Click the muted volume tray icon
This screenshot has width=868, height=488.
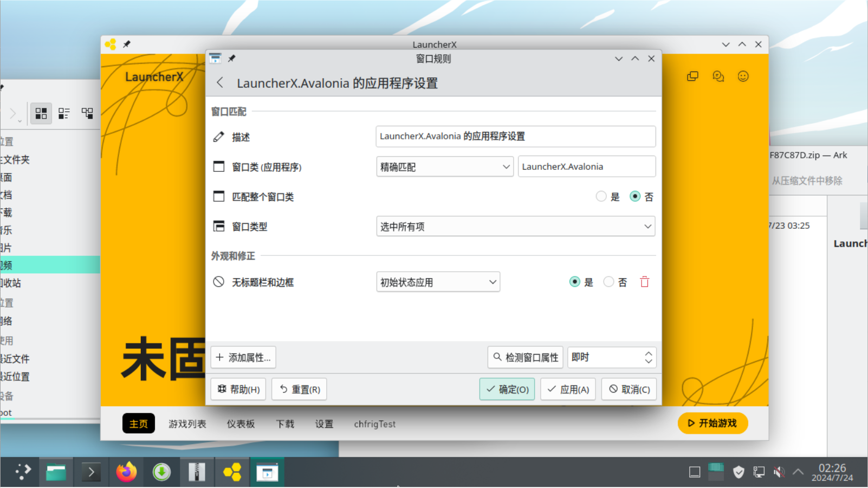(779, 472)
